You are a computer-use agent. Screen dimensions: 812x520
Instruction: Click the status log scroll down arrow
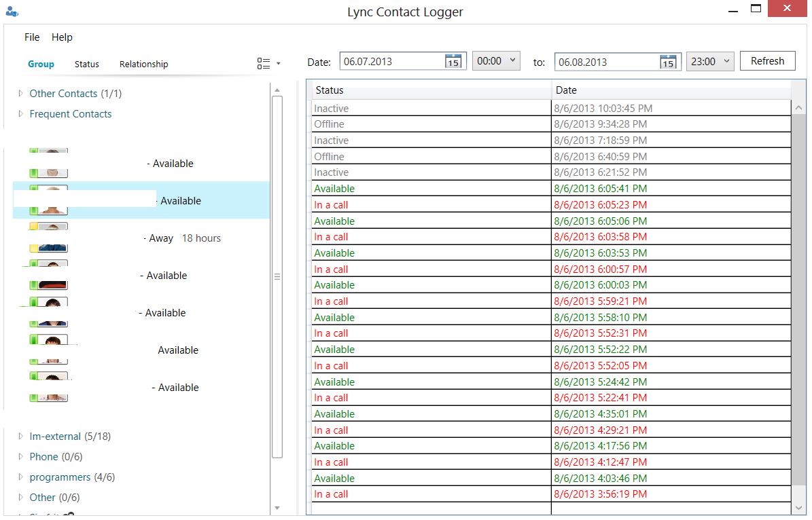coord(798,508)
